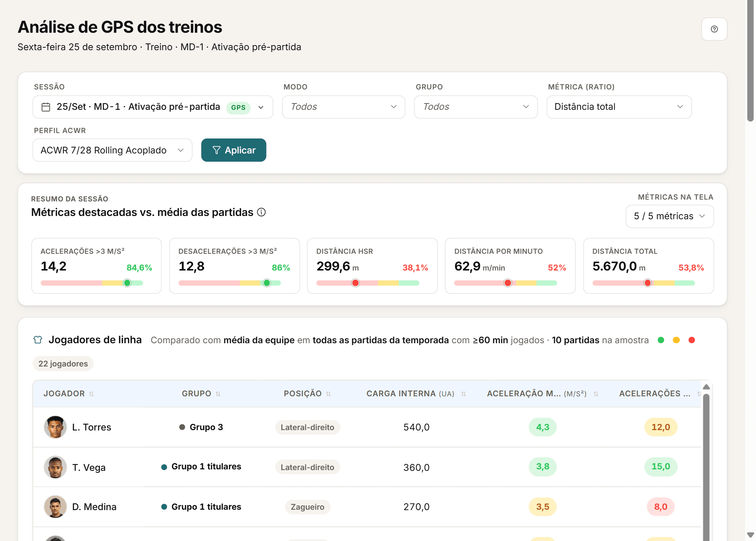The width and height of the screenshot is (756, 541).
Task: Click carga interna value 360,0
Action: point(417,467)
